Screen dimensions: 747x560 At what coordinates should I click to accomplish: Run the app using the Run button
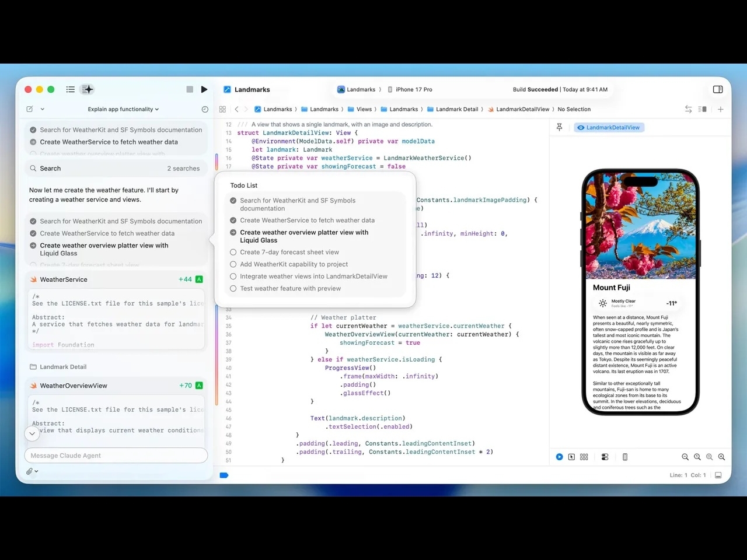click(x=204, y=89)
